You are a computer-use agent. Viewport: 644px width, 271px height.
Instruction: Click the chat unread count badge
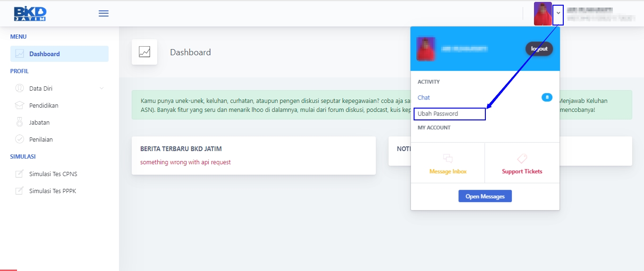point(547,97)
